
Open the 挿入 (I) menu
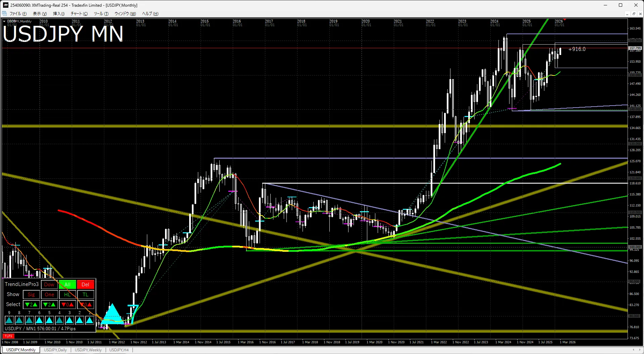coord(59,14)
